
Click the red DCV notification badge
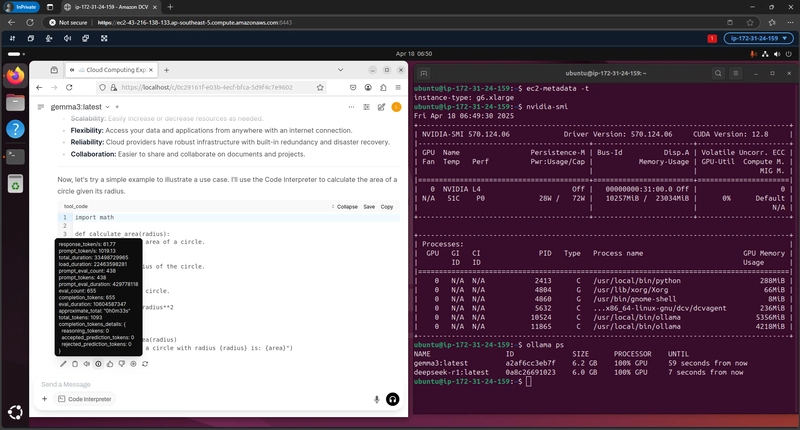pyautogui.click(x=712, y=38)
